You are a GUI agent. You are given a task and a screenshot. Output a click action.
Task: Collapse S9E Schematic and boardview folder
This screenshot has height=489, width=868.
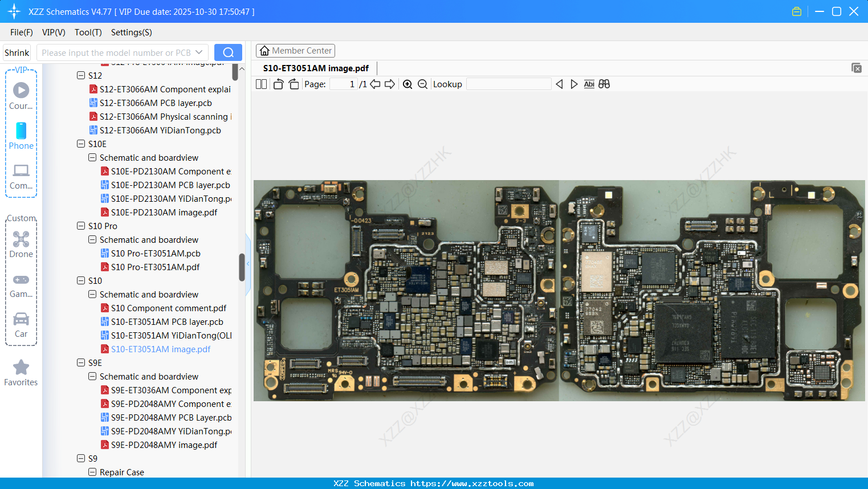tap(92, 377)
